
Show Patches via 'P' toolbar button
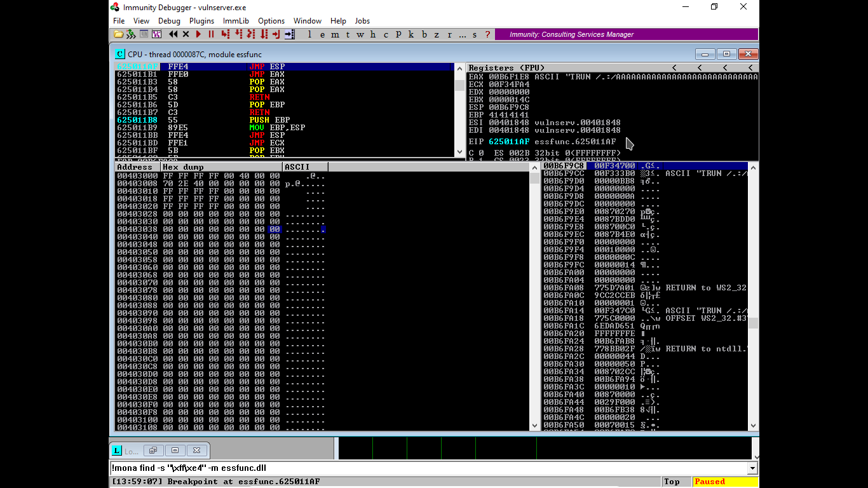tap(398, 34)
